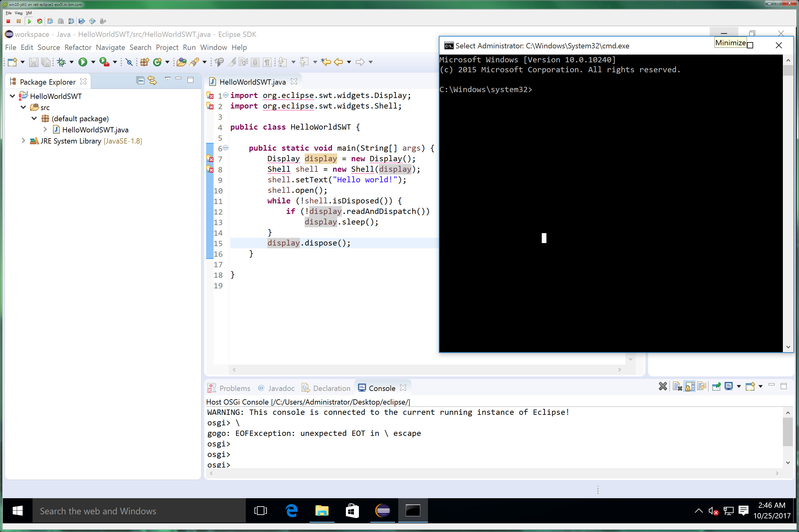Open File Explorer from taskbar

point(321,511)
